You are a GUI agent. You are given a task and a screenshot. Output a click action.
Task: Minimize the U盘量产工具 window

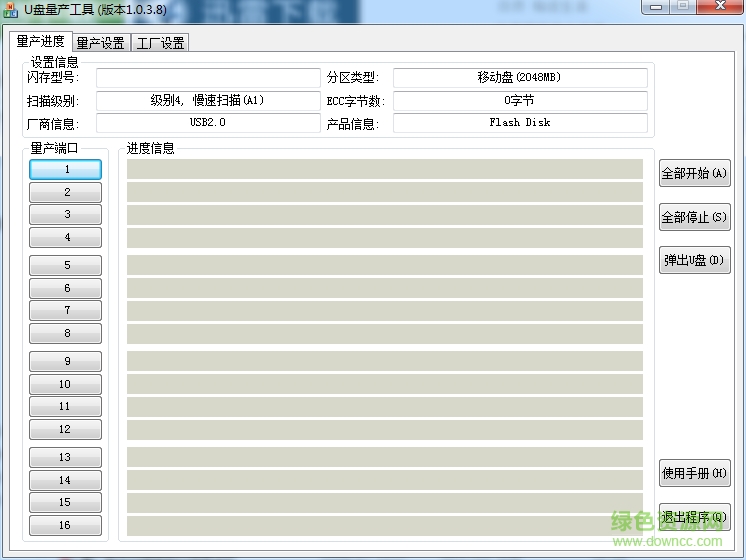[656, 7]
